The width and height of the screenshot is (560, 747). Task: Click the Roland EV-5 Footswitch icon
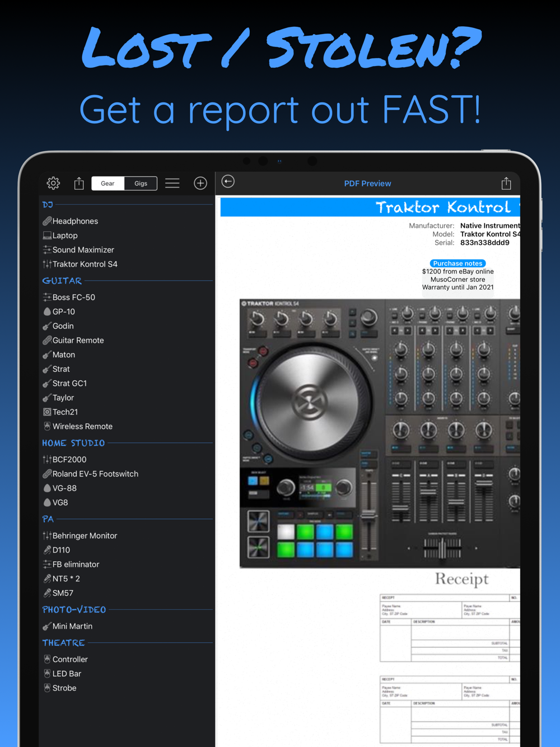[47, 474]
